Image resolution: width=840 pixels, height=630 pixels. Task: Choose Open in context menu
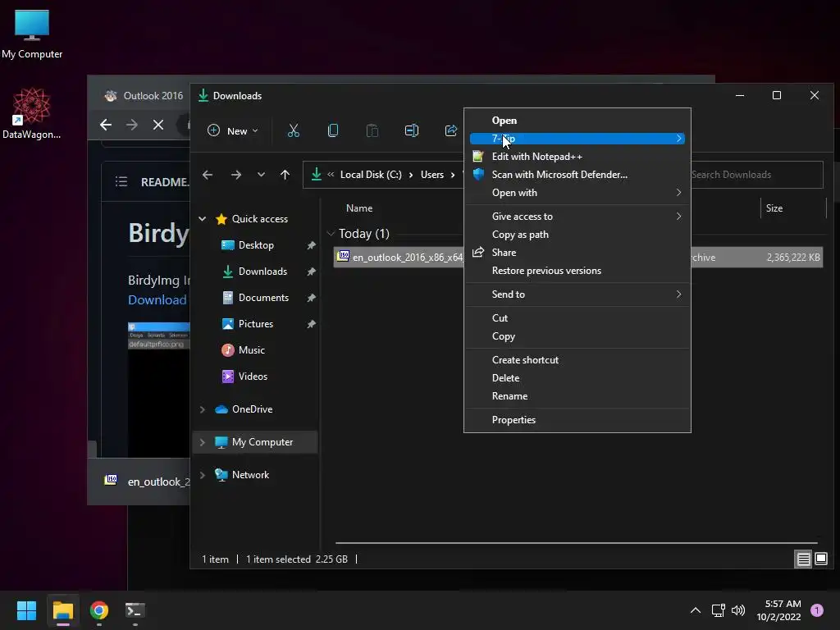(x=577, y=121)
